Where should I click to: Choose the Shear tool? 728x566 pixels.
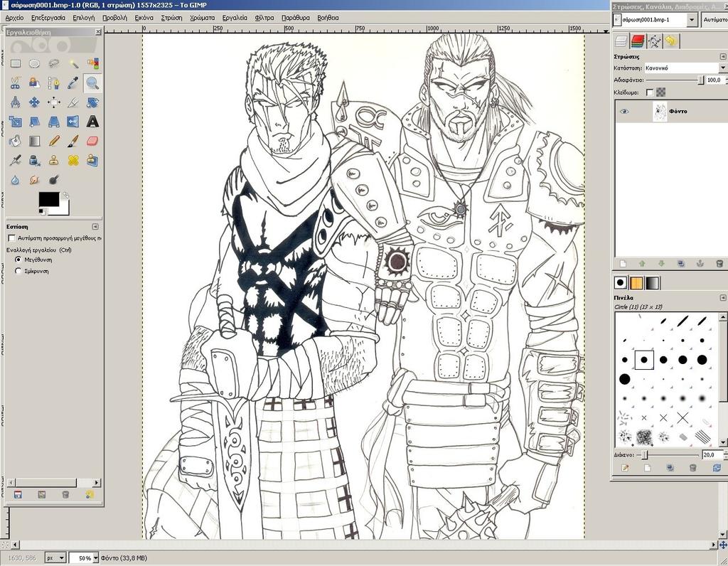[x=34, y=122]
